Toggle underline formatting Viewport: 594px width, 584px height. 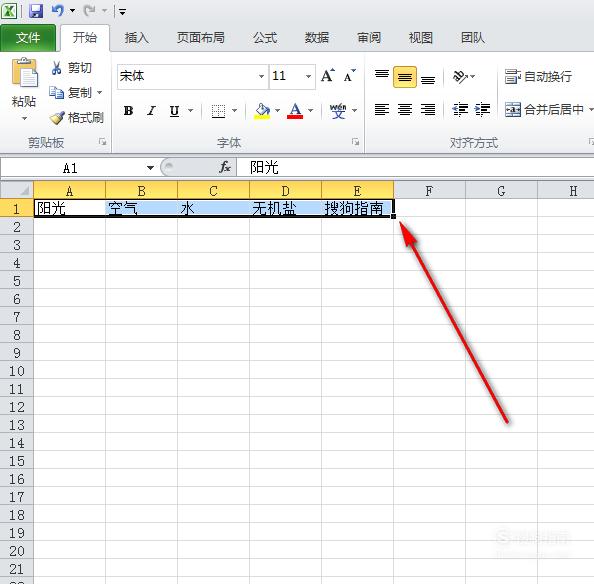coord(175,111)
